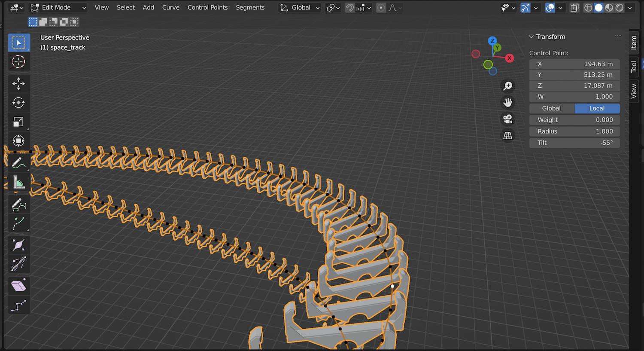
Task: Click the Radius 1.000 field
Action: 574,131
